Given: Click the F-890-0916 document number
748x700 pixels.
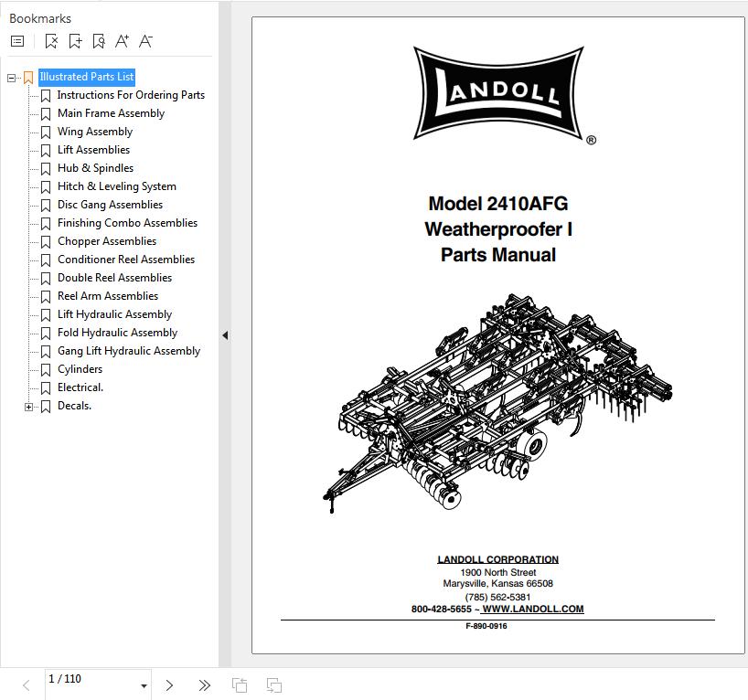Looking at the screenshot, I should 486,626.
